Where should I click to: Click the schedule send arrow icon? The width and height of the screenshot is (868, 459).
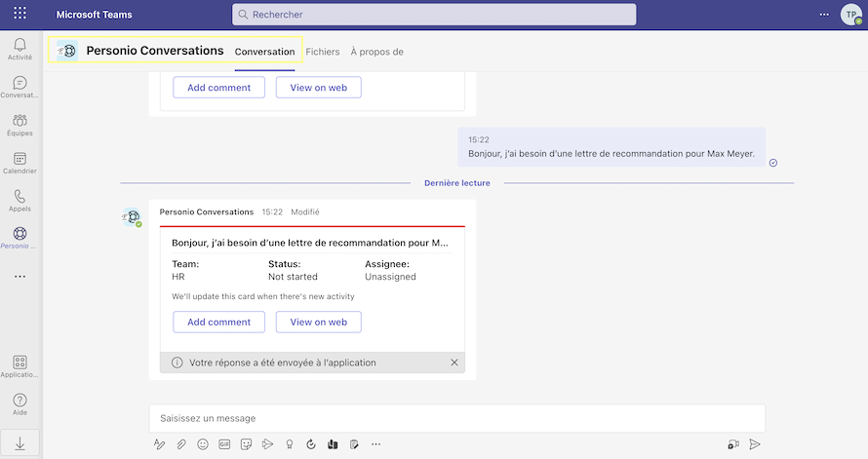[x=267, y=444]
